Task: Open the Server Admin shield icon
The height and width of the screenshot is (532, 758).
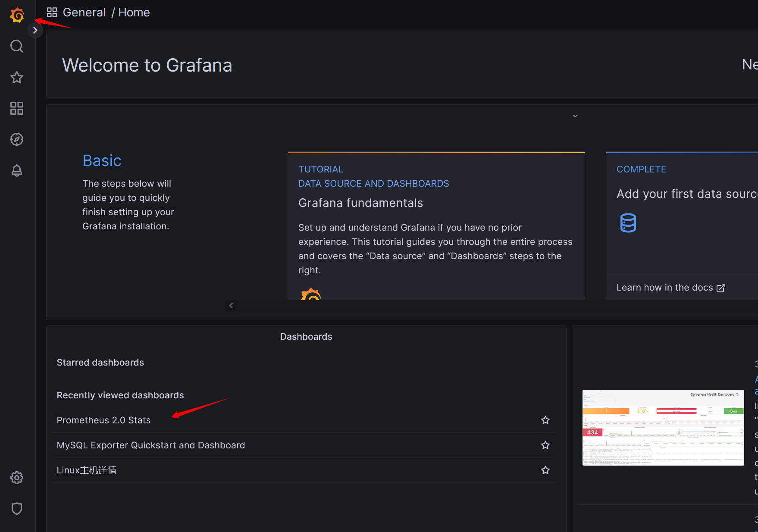Action: click(x=17, y=509)
